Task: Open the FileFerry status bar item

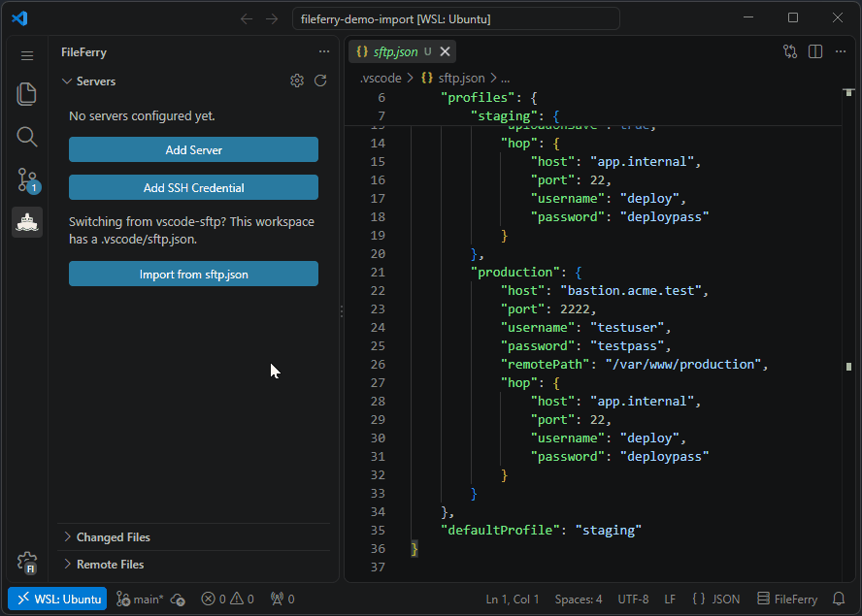Action: (x=787, y=599)
